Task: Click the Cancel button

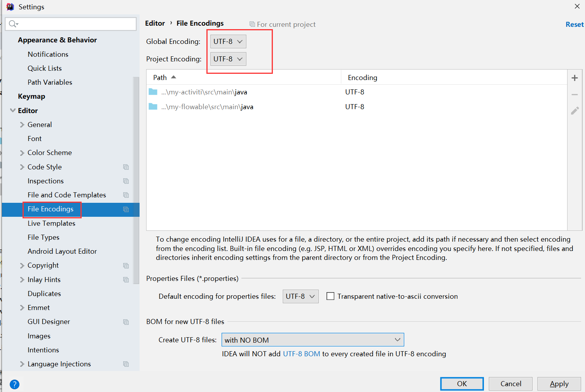Action: coord(511,384)
